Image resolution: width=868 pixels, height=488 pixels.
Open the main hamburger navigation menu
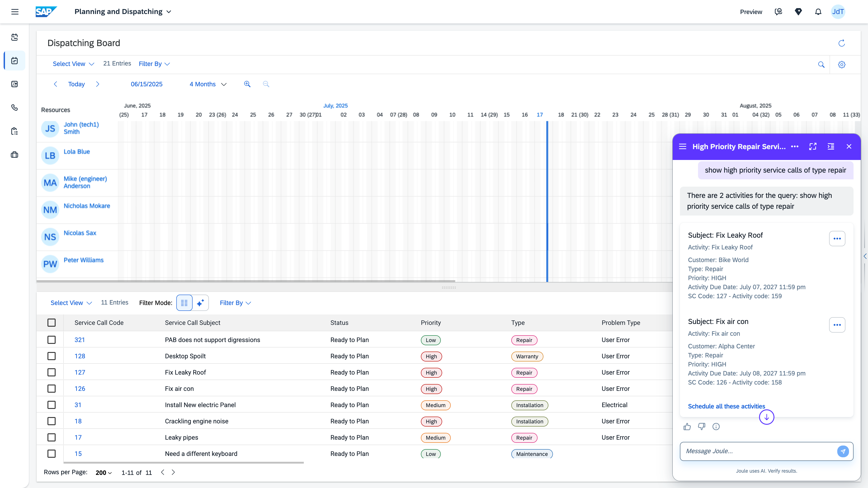[x=15, y=12]
